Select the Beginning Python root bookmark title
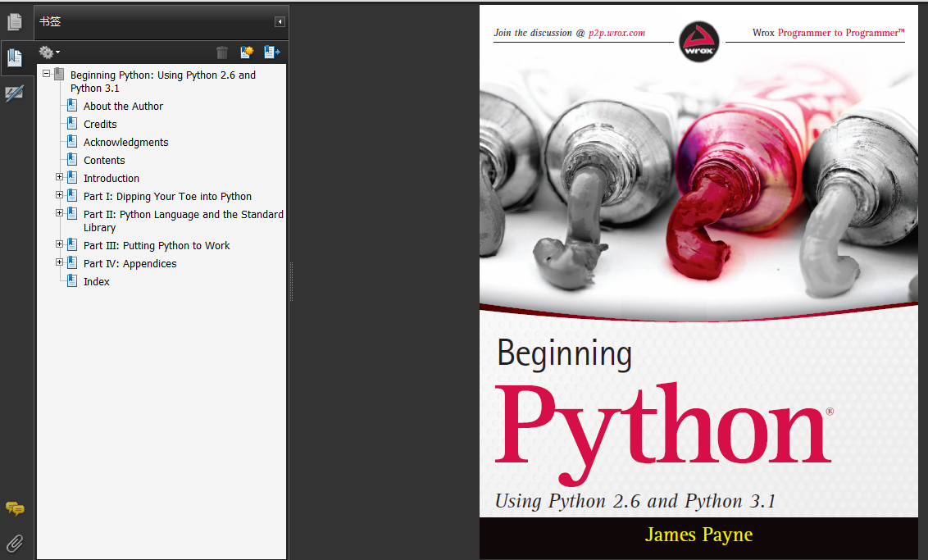Image resolution: width=928 pixels, height=560 pixels. (163, 82)
